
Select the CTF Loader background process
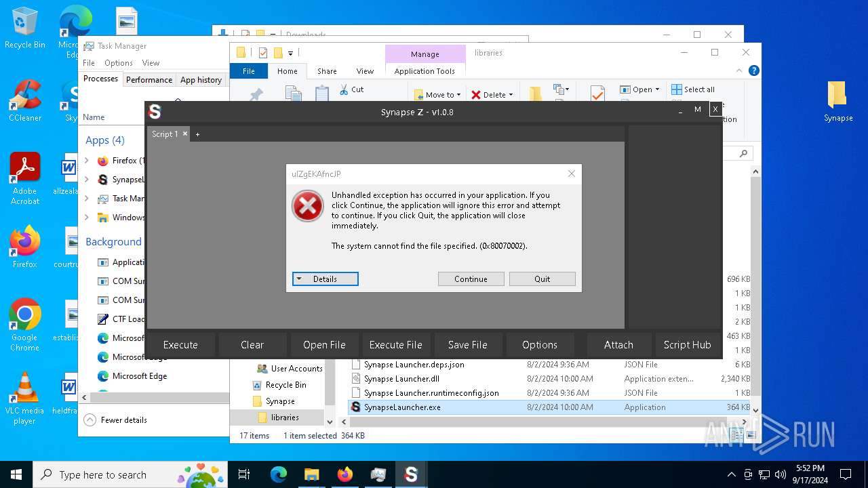(121, 319)
